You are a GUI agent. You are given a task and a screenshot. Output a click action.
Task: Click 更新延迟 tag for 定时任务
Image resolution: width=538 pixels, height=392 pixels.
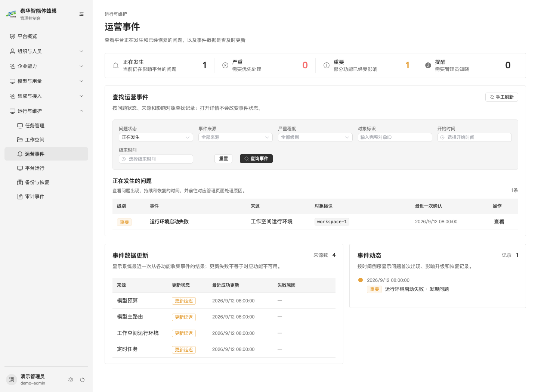[184, 350]
